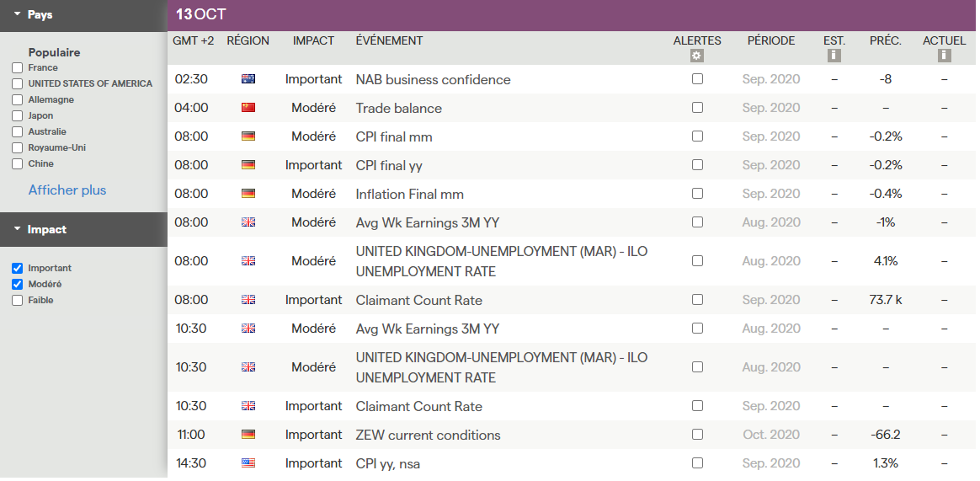Screen dimensions: 980x481
Task: Collapse the Pays filter section
Action: (x=18, y=15)
